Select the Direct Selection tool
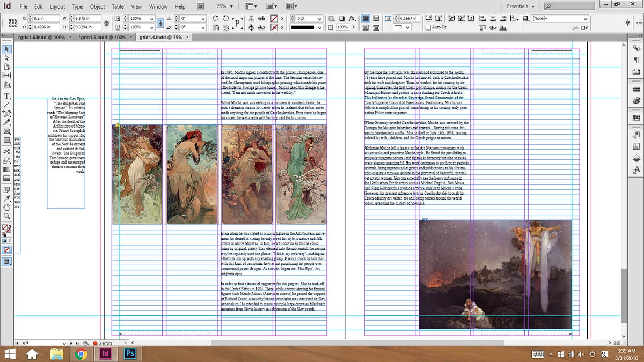The height and width of the screenshot is (362, 644). tap(7, 57)
